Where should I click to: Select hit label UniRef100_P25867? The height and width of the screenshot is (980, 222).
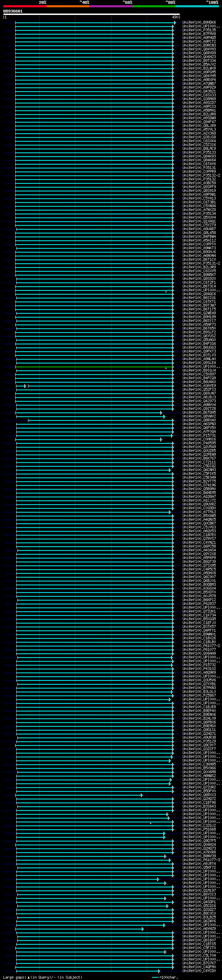pos(199,696)
